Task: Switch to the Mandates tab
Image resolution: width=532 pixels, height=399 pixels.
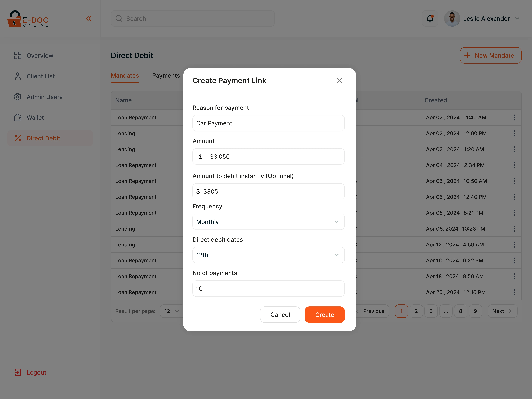Action: click(125, 76)
